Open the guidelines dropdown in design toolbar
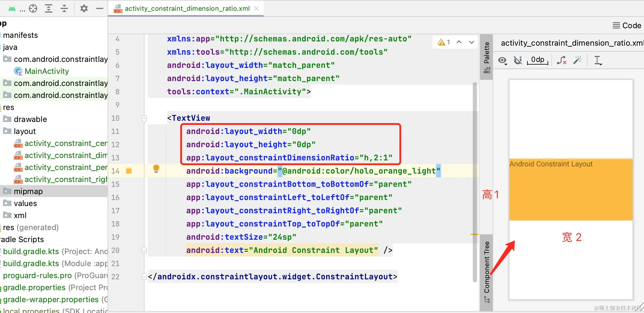Viewport: 644px width, 313px height. 598,60
